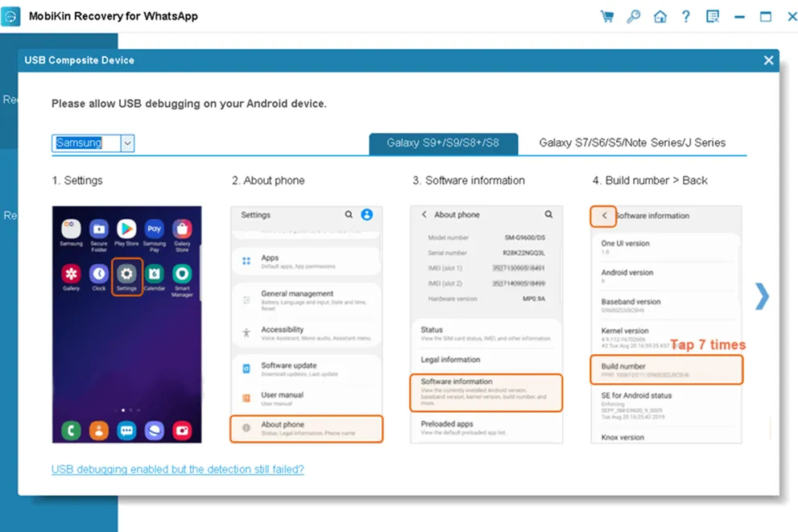Close the USB Composite Device dialog
Screen dimensions: 798x532
768,60
